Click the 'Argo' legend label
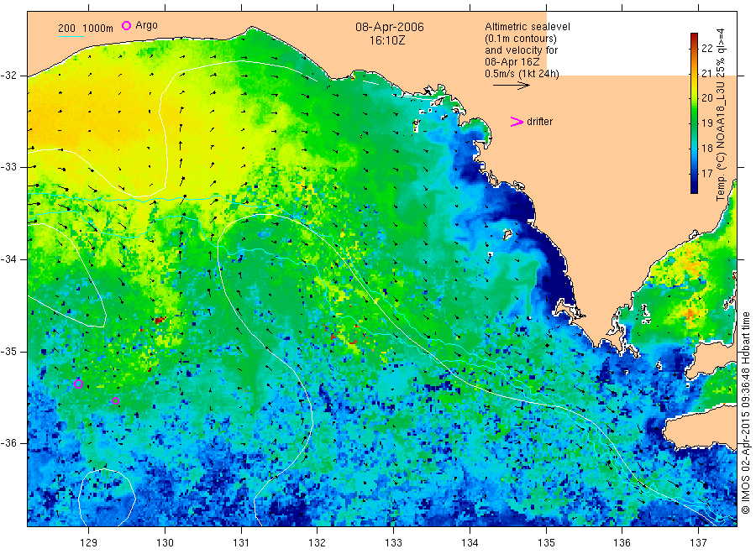Image resolution: width=756 pixels, height=554 pixels. tap(146, 25)
